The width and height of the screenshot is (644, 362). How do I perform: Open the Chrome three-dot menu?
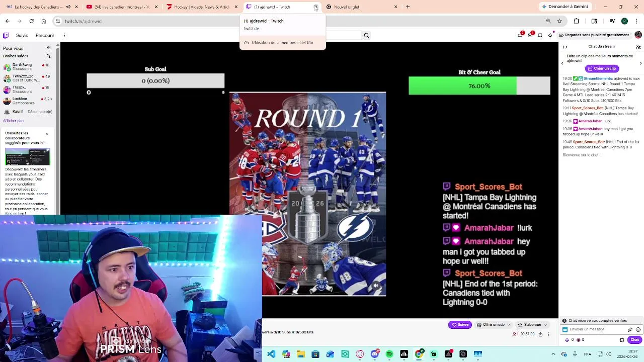point(636,21)
